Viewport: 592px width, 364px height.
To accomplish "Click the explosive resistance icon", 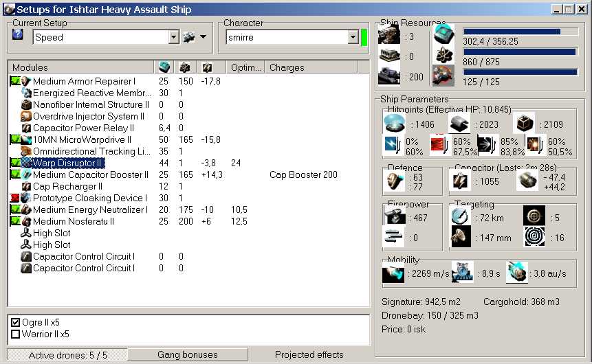I will pos(535,145).
